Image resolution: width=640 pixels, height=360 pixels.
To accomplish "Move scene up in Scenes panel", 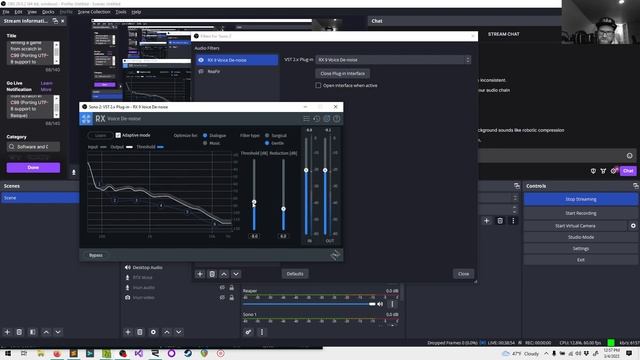I will coord(46,332).
